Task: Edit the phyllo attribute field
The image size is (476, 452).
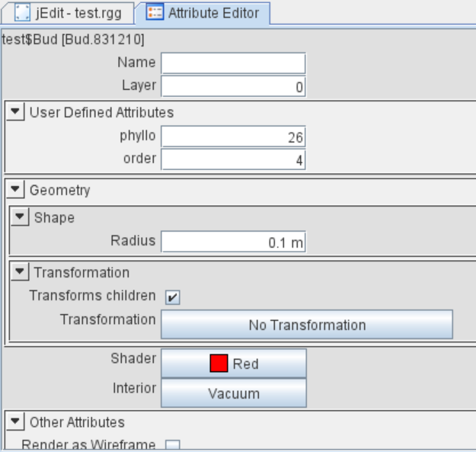Action: (x=233, y=137)
